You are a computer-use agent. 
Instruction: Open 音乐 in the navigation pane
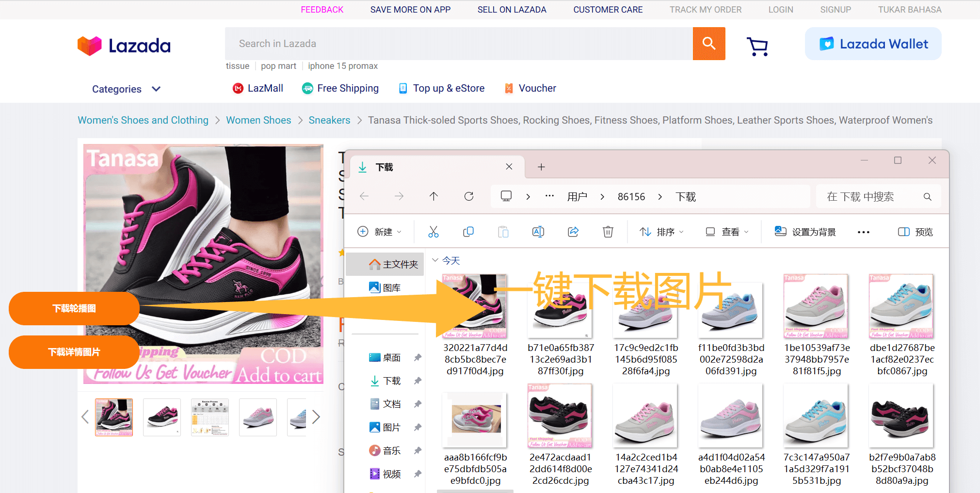(x=386, y=450)
